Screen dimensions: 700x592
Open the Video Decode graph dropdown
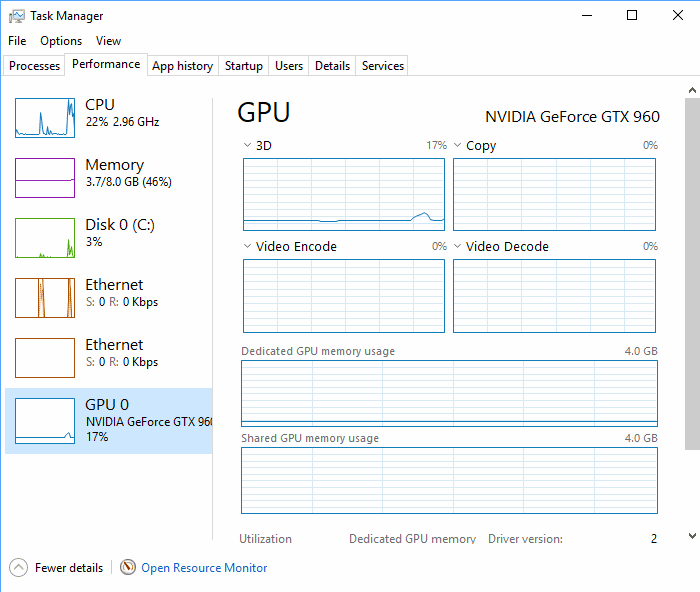(x=458, y=246)
